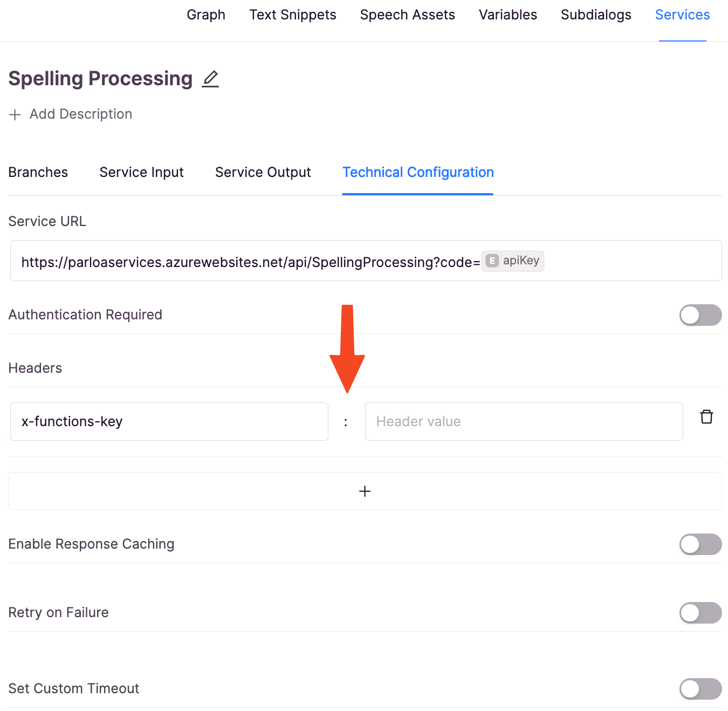The width and height of the screenshot is (728, 711).
Task: Select the Subdialogs tab
Action: point(596,15)
